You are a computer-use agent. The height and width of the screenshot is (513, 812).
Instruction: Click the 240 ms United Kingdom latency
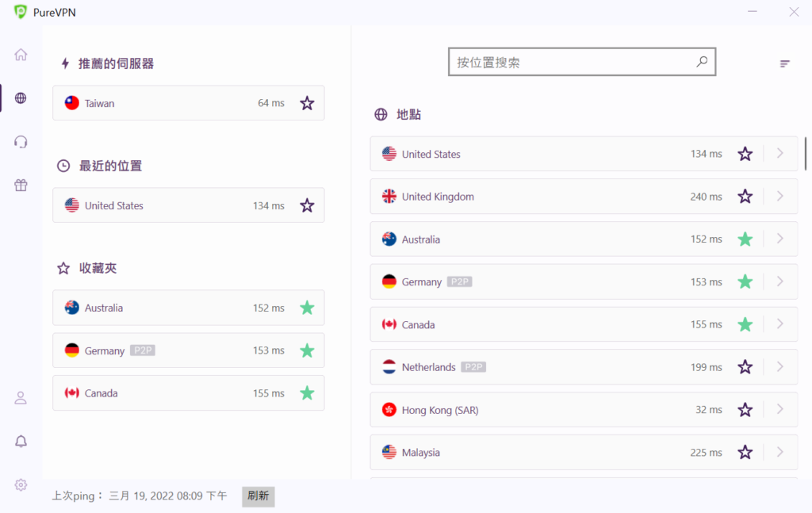pyautogui.click(x=706, y=196)
